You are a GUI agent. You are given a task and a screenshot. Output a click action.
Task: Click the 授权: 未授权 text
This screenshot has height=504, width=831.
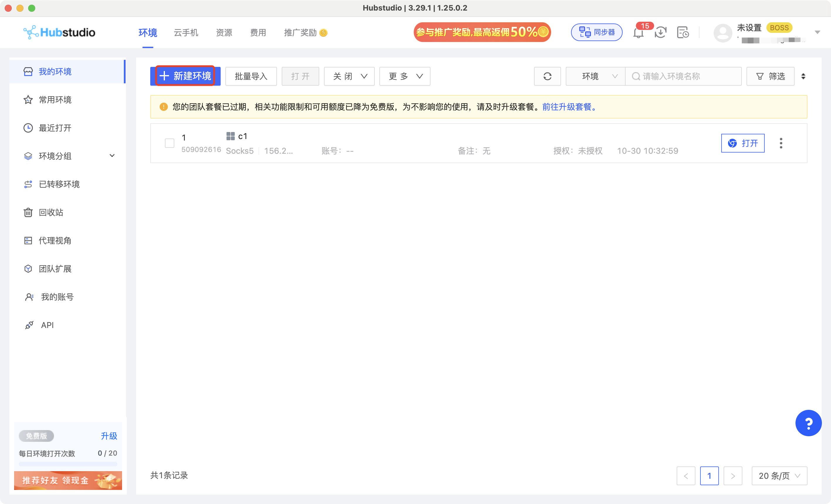[578, 151]
